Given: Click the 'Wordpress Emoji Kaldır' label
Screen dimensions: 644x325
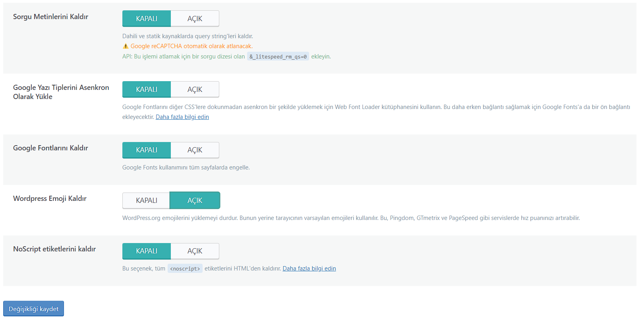Looking at the screenshot, I should [x=50, y=199].
